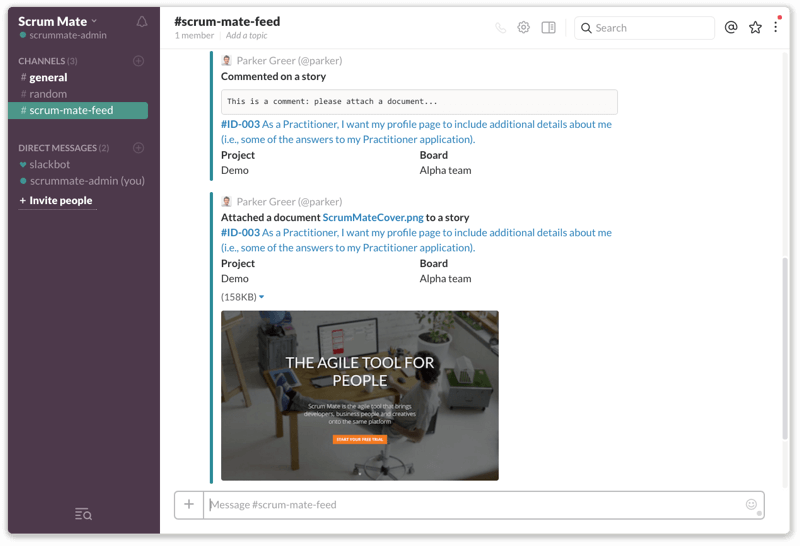800x546 pixels.
Task: Toggle channel details pane icon
Action: 548,28
